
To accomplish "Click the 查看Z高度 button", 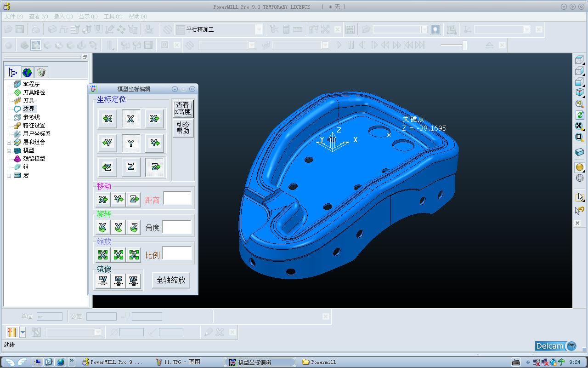I will click(183, 109).
